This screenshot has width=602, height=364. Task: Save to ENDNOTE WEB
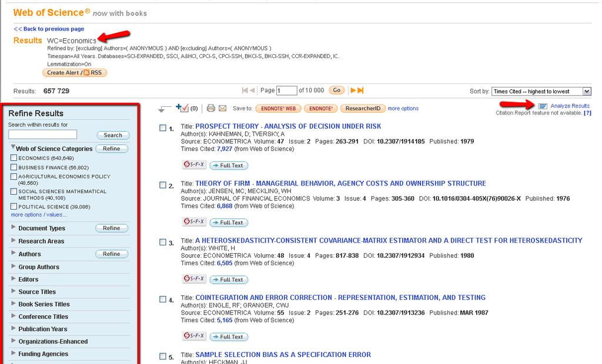(278, 109)
